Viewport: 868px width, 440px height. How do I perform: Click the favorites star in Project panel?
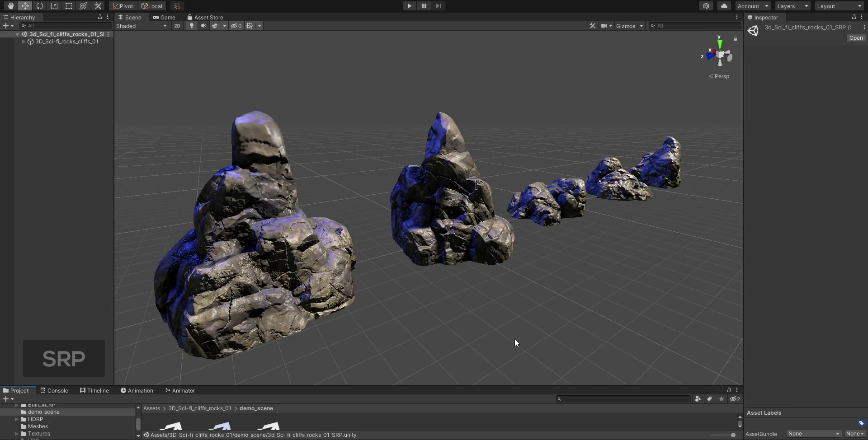click(x=722, y=398)
